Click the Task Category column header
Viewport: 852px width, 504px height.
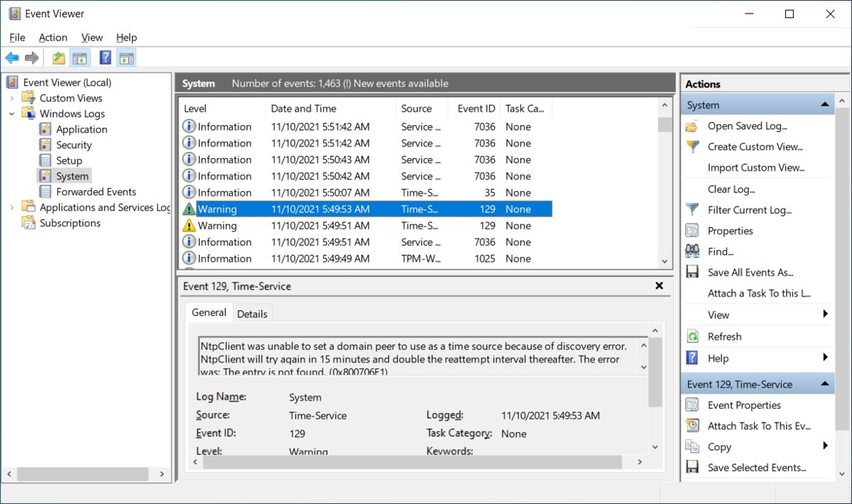click(525, 109)
